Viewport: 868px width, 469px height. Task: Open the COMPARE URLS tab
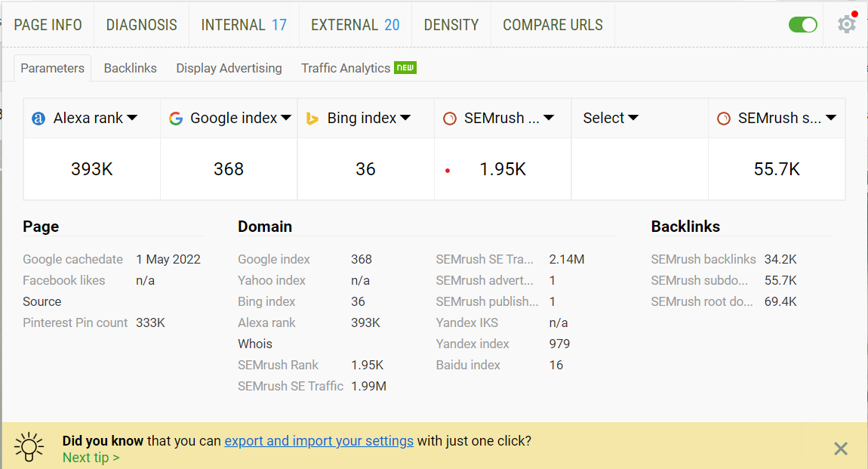(x=553, y=25)
